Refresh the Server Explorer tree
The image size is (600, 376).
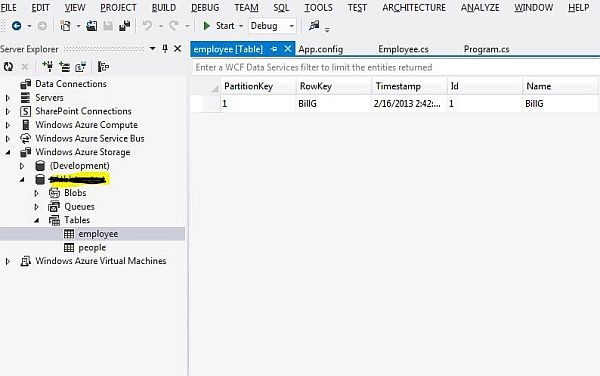click(8, 67)
